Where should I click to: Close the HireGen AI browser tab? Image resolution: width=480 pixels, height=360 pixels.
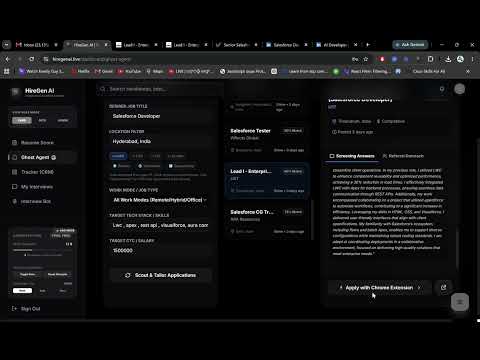(x=106, y=45)
